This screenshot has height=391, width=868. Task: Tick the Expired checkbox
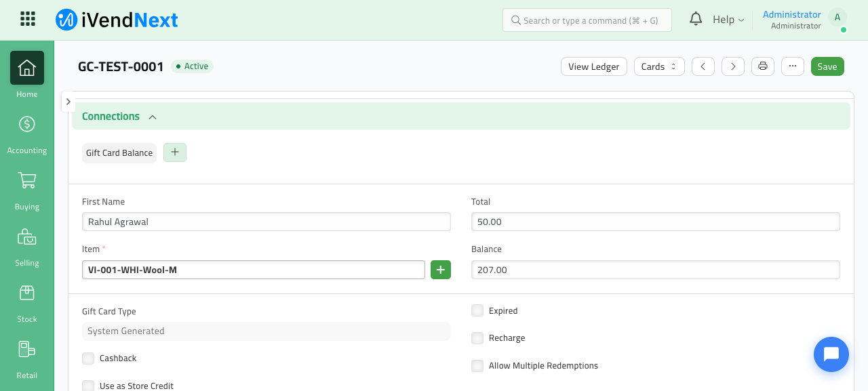point(477,311)
